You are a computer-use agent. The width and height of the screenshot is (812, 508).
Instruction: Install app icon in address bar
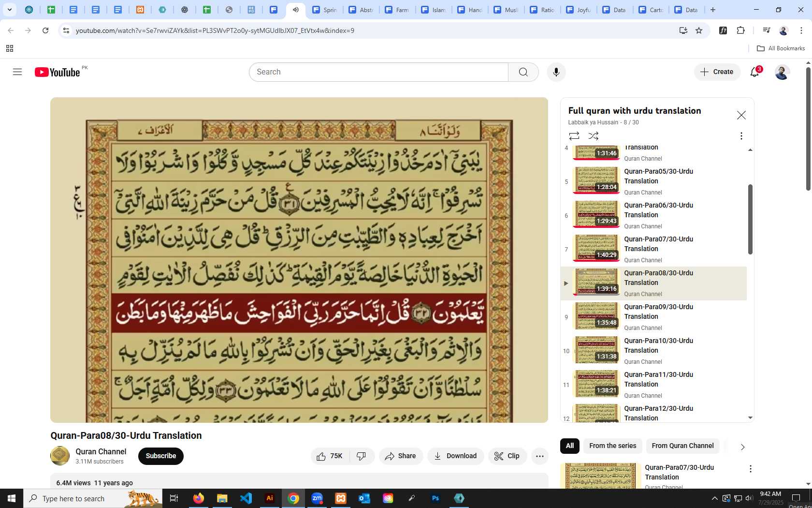coord(683,30)
